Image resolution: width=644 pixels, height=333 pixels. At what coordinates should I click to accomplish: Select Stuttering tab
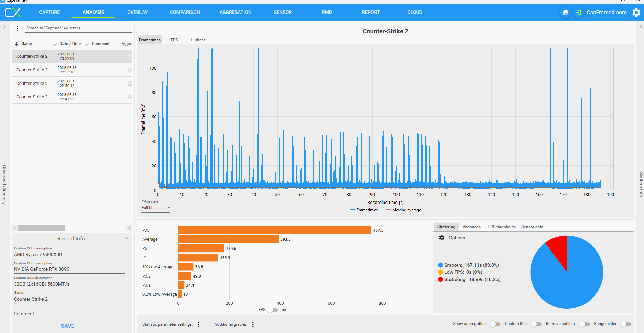[x=446, y=227]
